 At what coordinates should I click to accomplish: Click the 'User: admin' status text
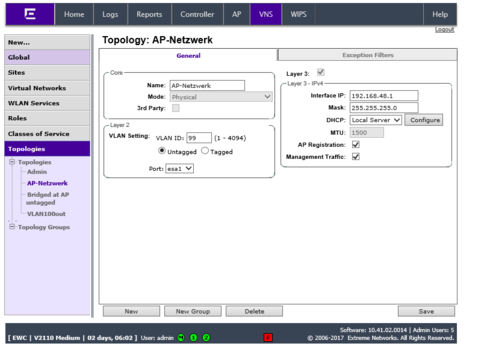tap(157, 338)
